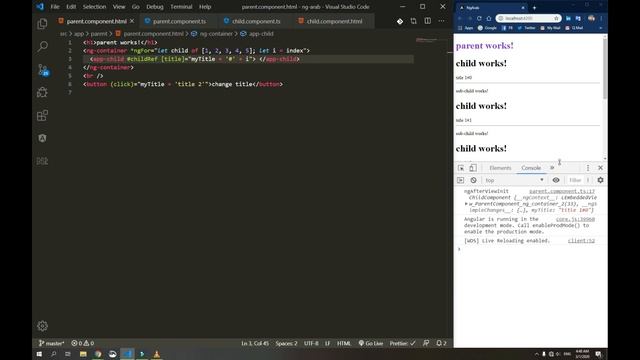Click the bottom activity bar icon below Angular
The image size is (640, 360).
(42, 161)
